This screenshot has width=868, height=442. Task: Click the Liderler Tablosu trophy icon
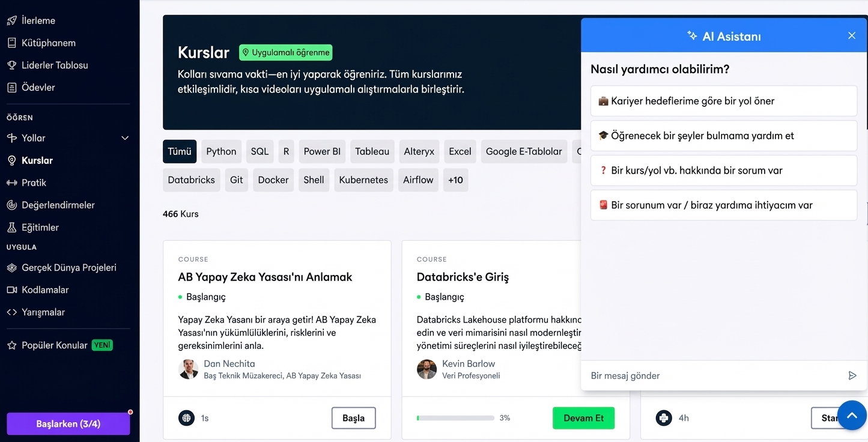point(11,65)
